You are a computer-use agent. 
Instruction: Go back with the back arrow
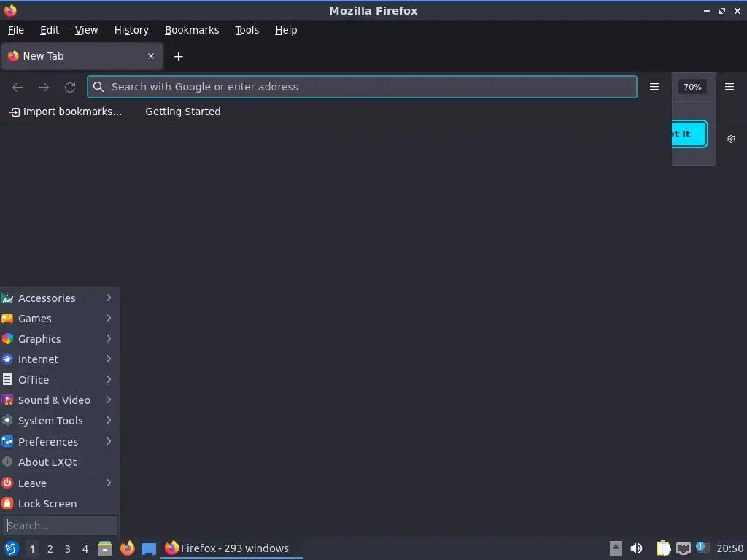(x=18, y=87)
